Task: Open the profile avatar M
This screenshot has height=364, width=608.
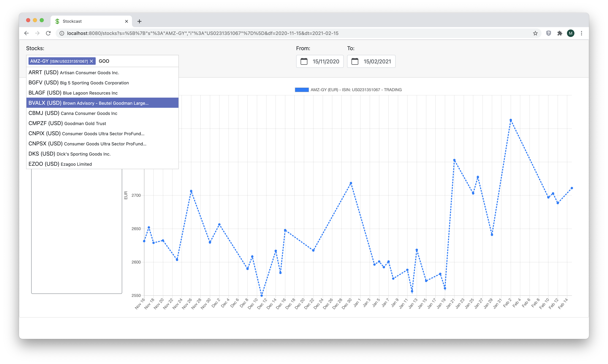Action: [x=571, y=33]
